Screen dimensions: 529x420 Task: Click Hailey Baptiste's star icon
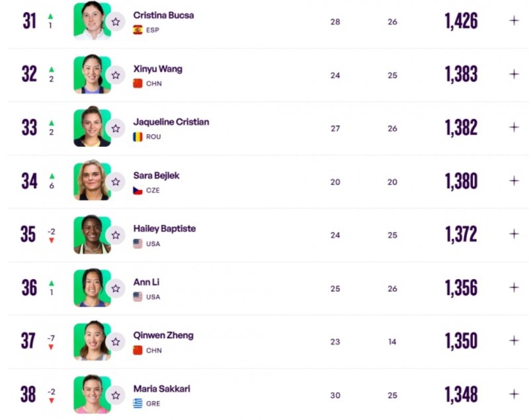click(x=116, y=235)
